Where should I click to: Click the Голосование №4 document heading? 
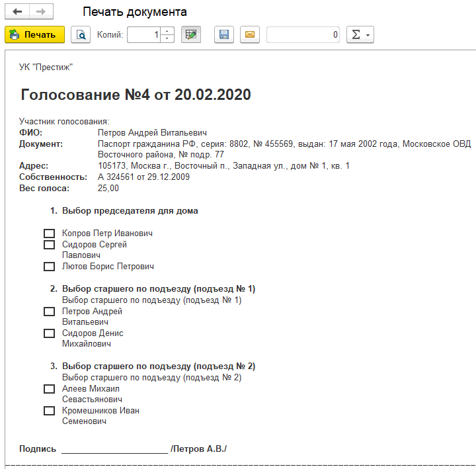pos(136,95)
